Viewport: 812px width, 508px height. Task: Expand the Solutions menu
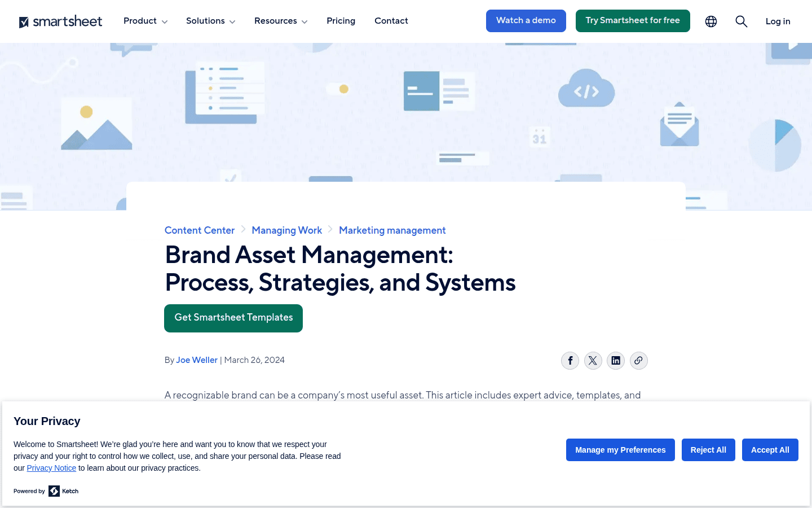(211, 21)
